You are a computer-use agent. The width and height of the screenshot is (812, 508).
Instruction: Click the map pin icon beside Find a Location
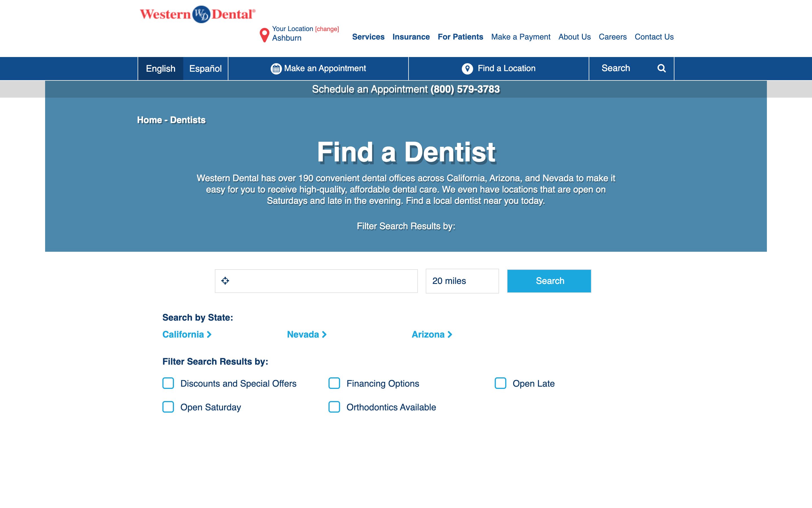(467, 69)
